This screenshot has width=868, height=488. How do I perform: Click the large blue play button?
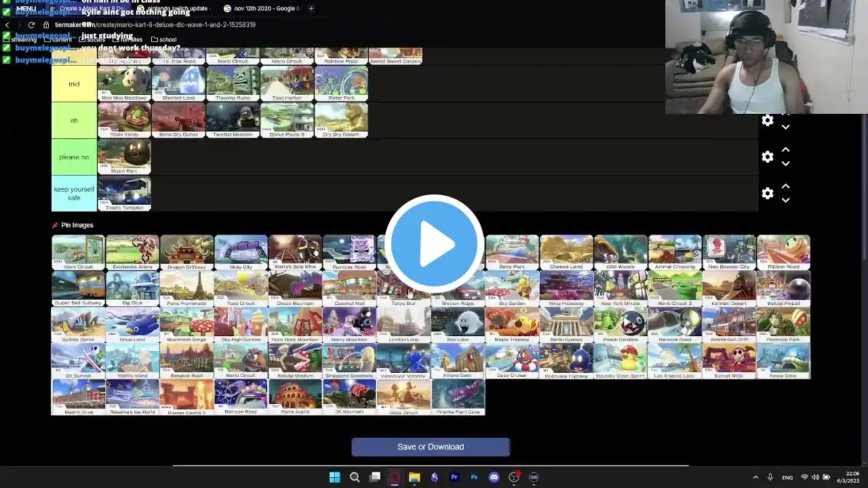pyautogui.click(x=434, y=244)
